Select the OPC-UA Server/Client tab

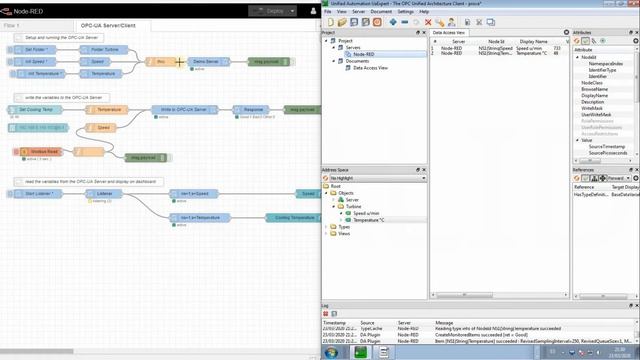click(x=113, y=25)
